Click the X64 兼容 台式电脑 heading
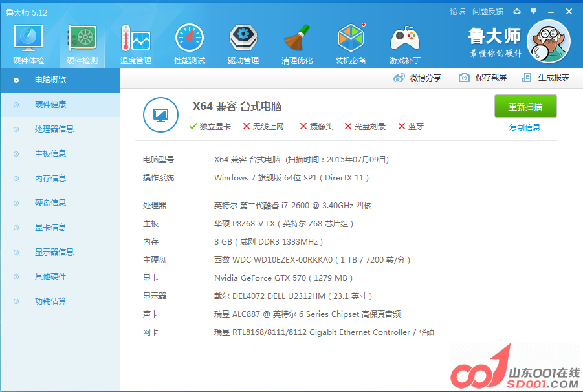The image size is (583, 392). (237, 107)
